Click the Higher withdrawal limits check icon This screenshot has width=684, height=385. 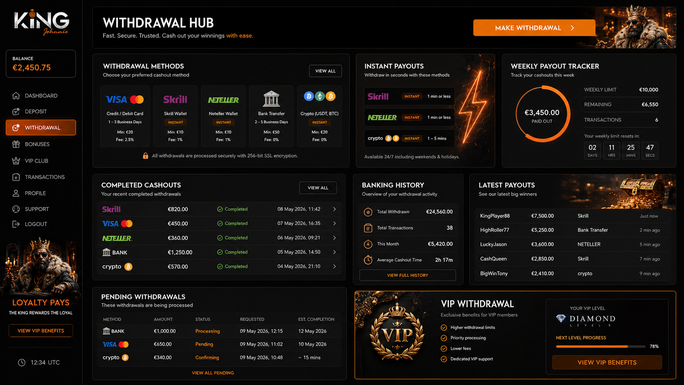pyautogui.click(x=444, y=327)
